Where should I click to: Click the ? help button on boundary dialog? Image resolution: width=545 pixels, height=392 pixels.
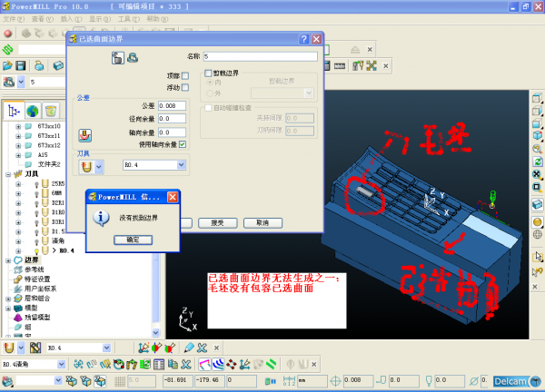(x=303, y=39)
